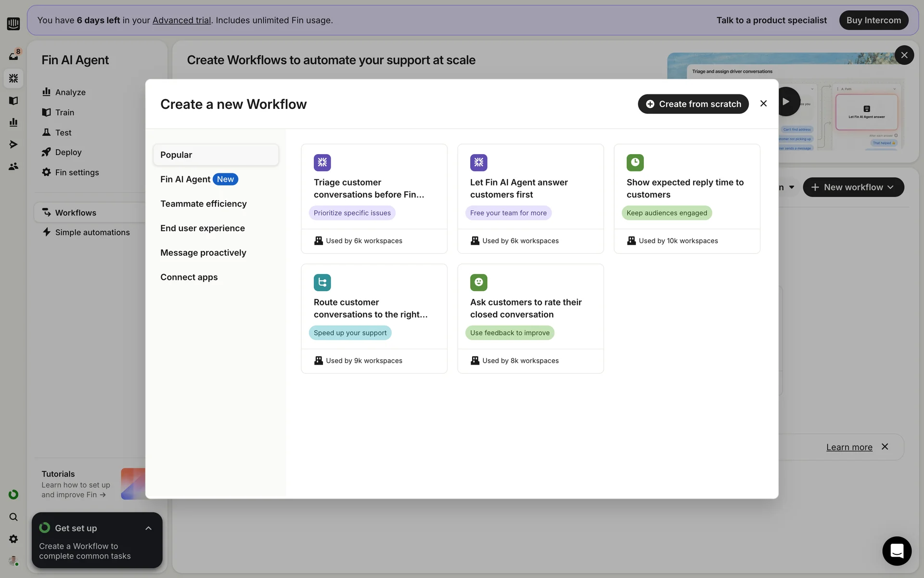Pick the Ask customers to rate template
Viewport: 924px width, 578px height.
[530, 309]
